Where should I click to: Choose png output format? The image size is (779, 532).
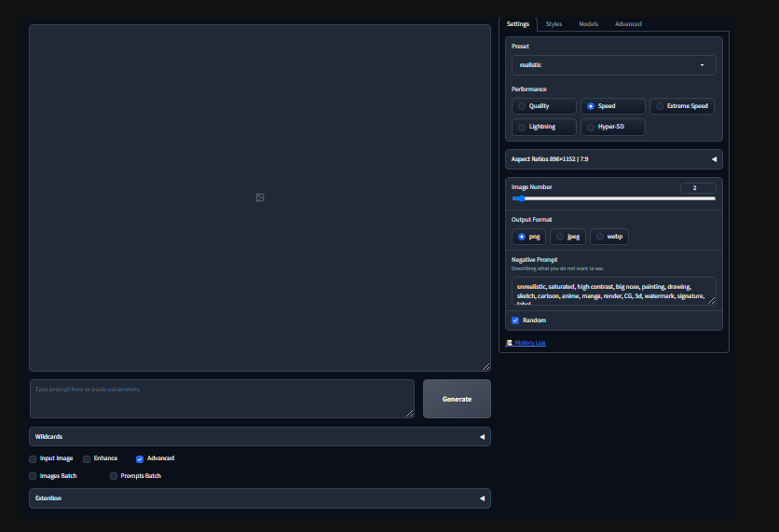tap(528, 237)
